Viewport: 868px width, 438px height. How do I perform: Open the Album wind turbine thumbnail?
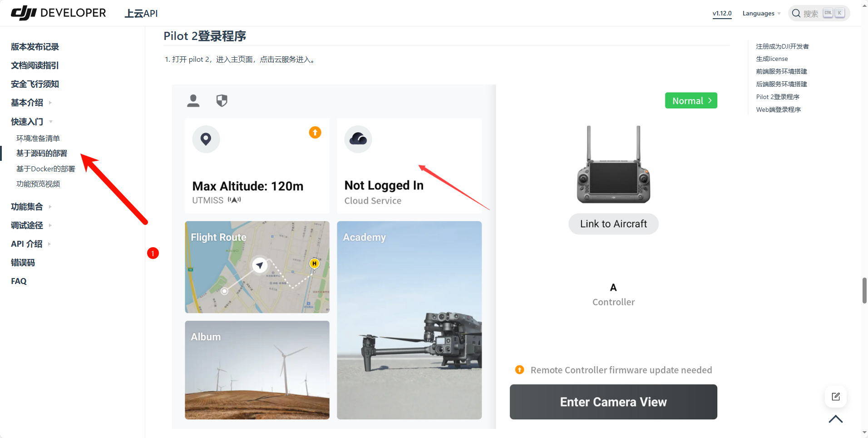coord(257,370)
